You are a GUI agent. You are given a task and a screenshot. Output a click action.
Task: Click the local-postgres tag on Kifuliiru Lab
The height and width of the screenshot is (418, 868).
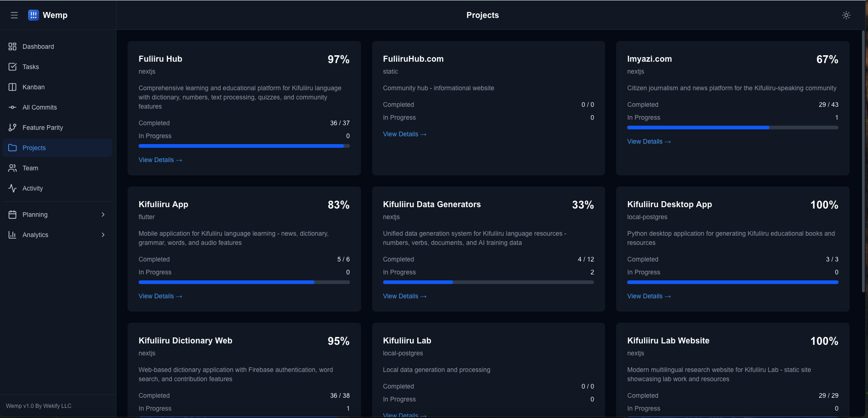403,353
